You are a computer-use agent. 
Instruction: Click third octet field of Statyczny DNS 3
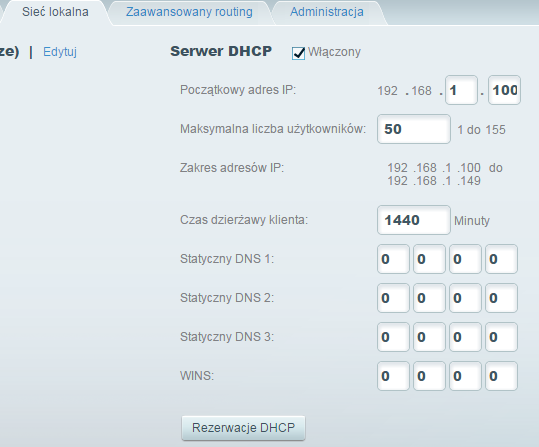coord(465,337)
